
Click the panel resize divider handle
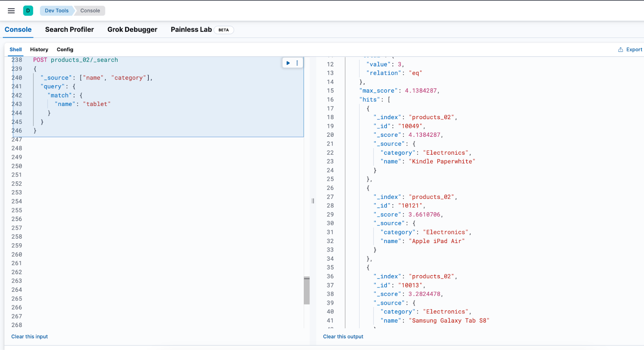tap(313, 201)
